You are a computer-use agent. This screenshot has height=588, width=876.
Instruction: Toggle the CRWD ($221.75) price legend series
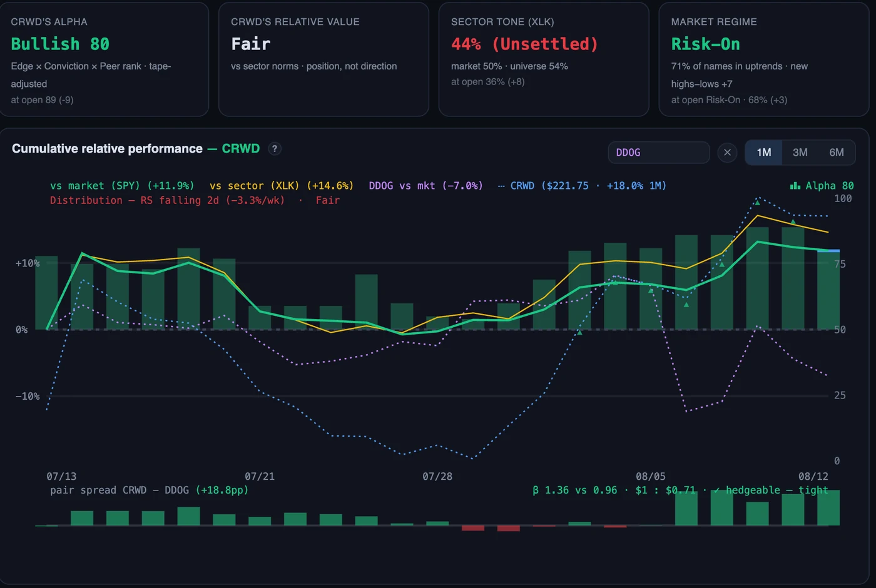tap(582, 186)
